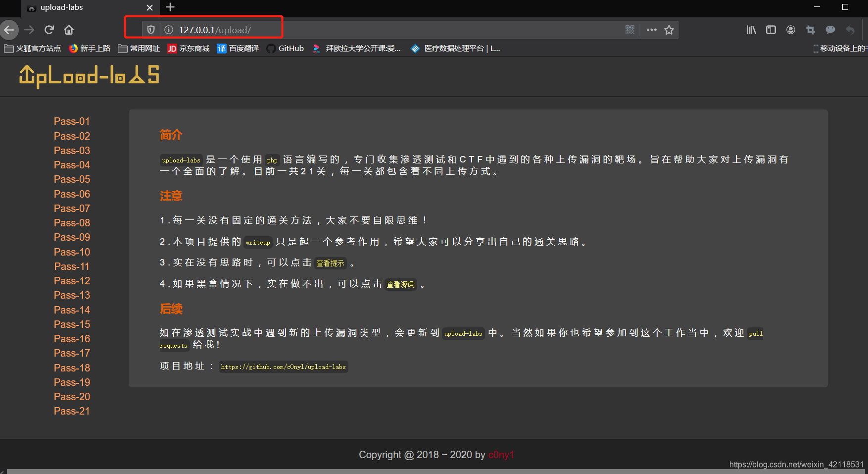Click the 注意 section heading
The width and height of the screenshot is (868, 474).
[171, 196]
